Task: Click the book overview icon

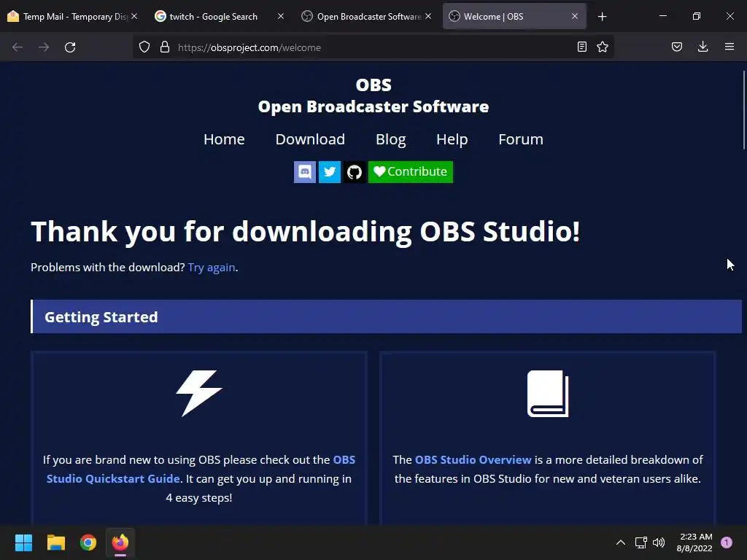Action: (x=548, y=394)
